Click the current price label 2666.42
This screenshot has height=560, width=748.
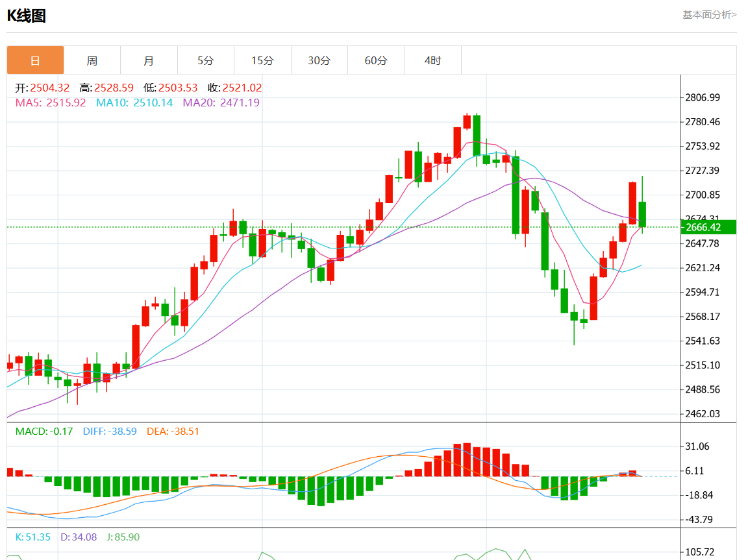708,227
